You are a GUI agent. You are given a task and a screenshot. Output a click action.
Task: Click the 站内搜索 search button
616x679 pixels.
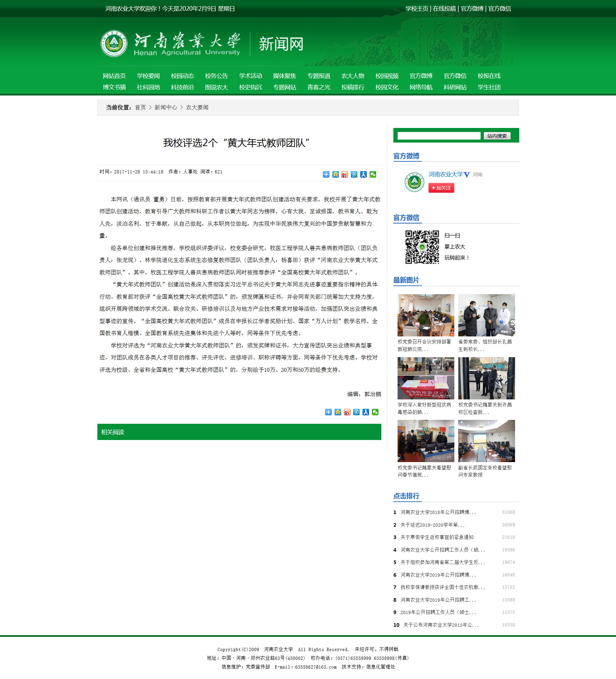pyautogui.click(x=497, y=136)
